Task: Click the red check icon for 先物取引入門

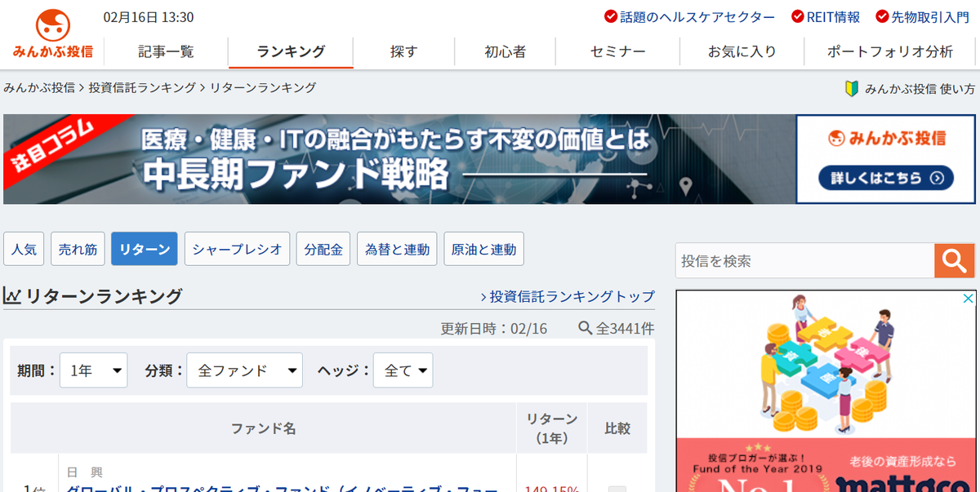Action: point(882,16)
